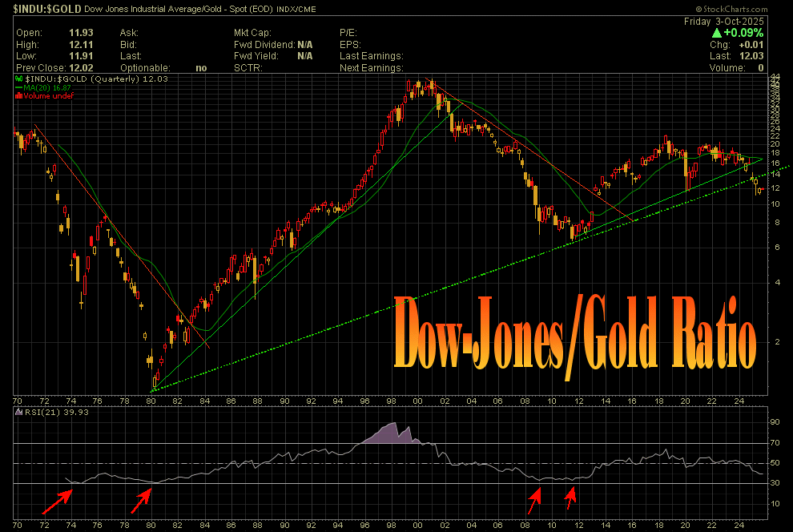Screen dimensions: 793x532
Task: Click the High value 12.11
Action: click(x=81, y=45)
